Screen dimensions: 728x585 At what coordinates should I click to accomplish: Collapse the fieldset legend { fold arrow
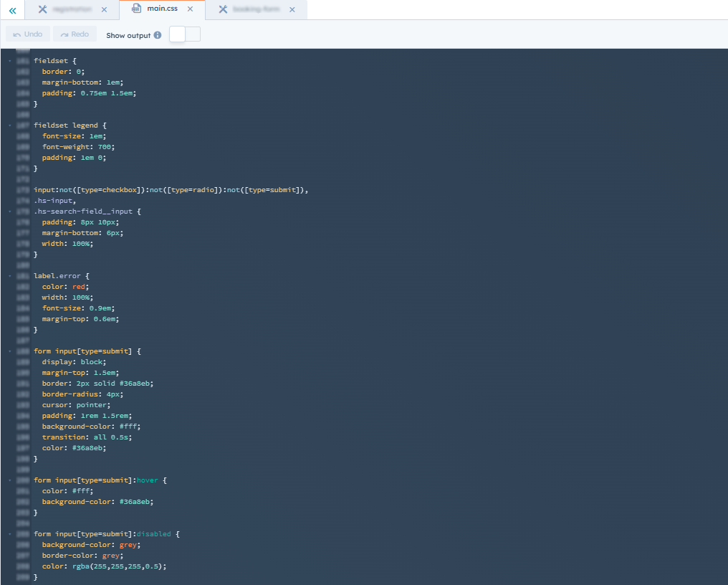[10, 125]
